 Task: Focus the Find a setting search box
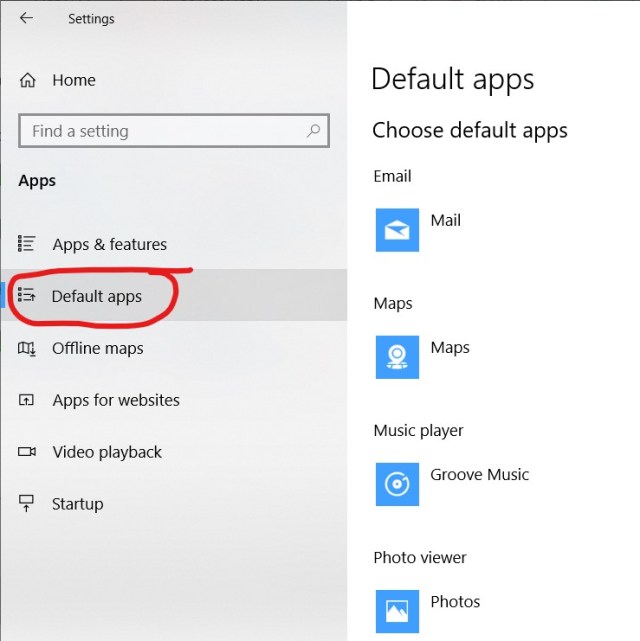click(x=160, y=131)
